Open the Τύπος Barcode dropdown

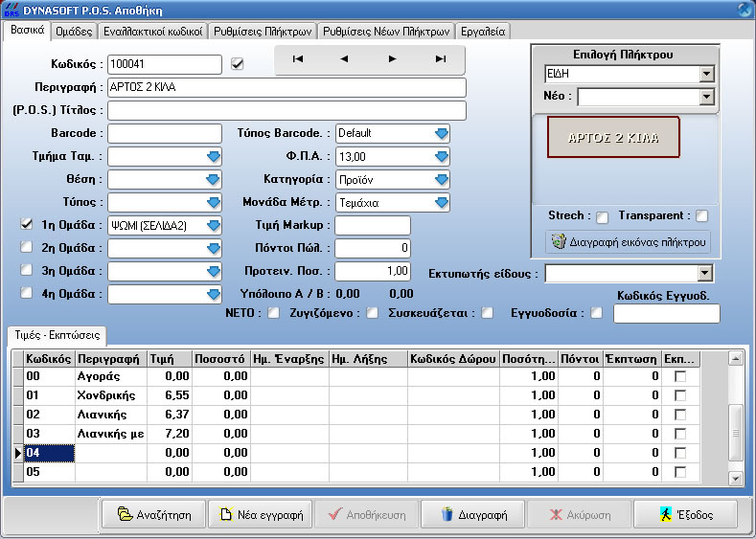[441, 133]
